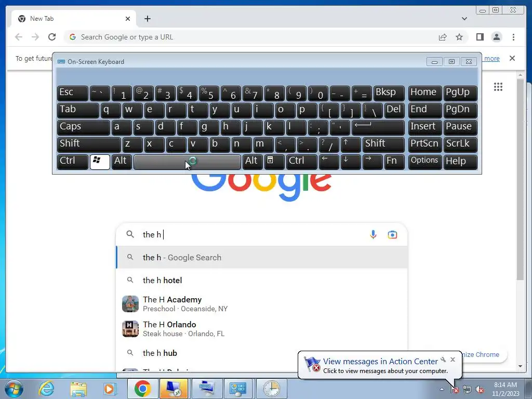The image size is (532, 399).
Task: Select 'the h - Google Search' suggestion
Action: click(x=262, y=258)
